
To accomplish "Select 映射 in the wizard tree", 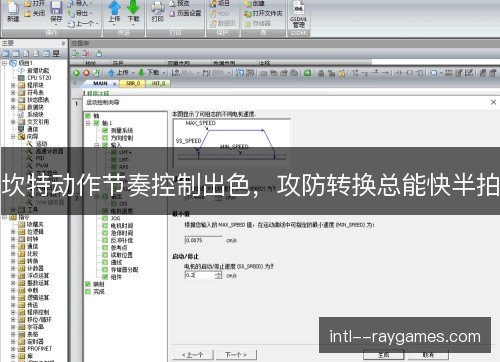I will point(99,284).
